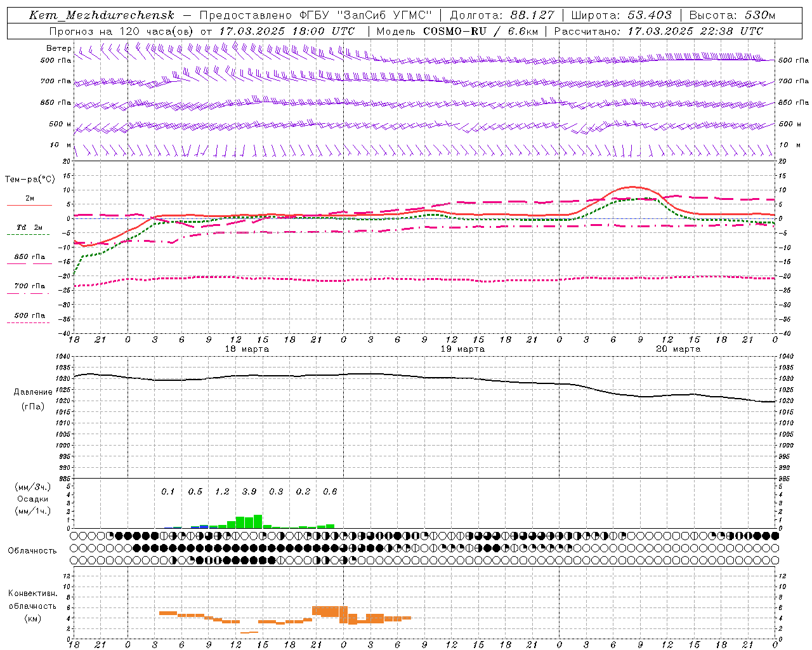812x650 pixels.
Task: Select the 3.9 precipitation total value
Action: point(249,491)
